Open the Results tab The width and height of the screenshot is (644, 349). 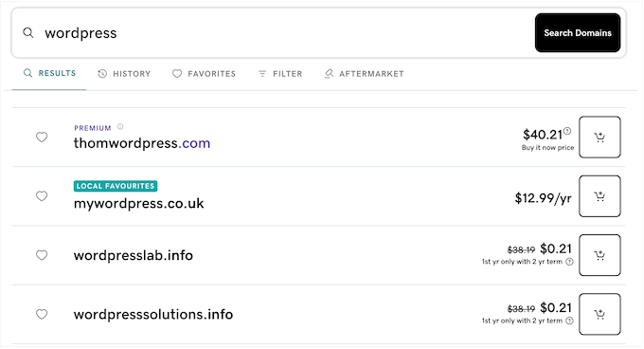pyautogui.click(x=49, y=73)
